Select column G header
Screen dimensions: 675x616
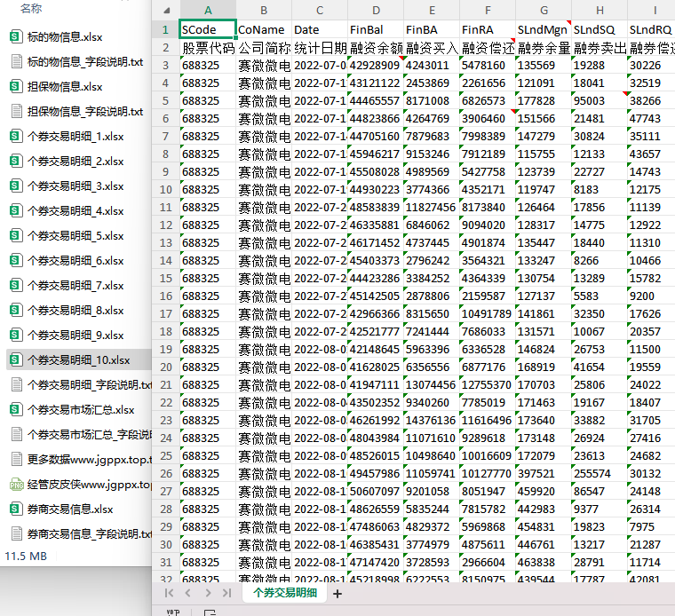[x=544, y=11]
